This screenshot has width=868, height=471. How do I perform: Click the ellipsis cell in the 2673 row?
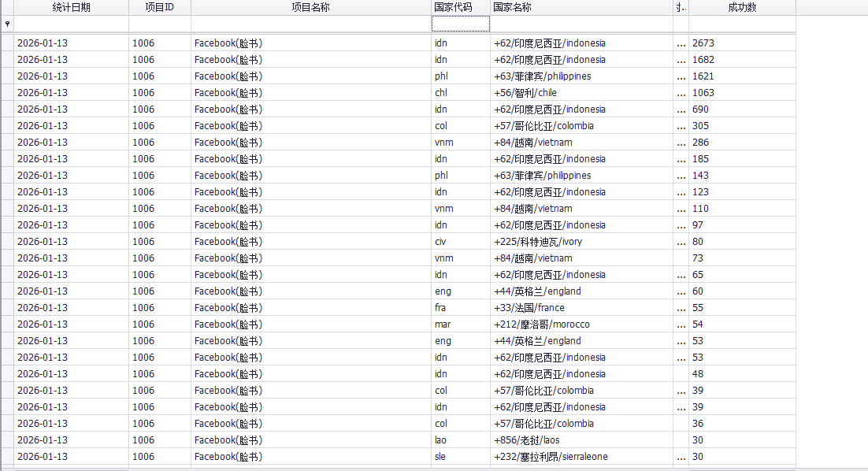click(x=681, y=43)
